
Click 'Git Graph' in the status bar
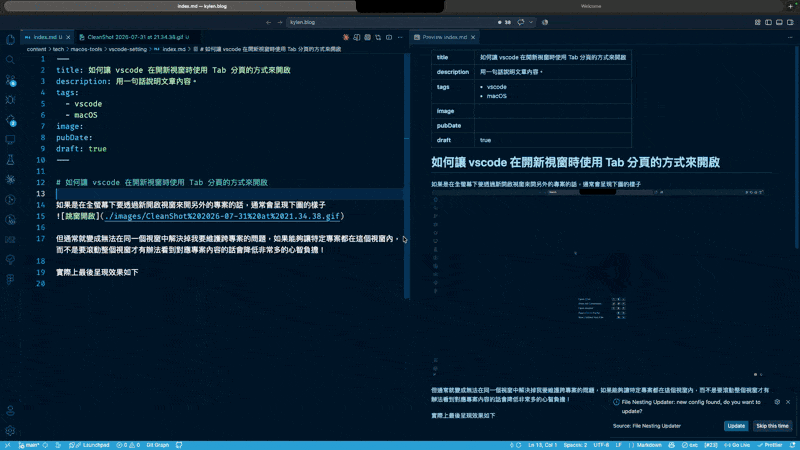158,445
